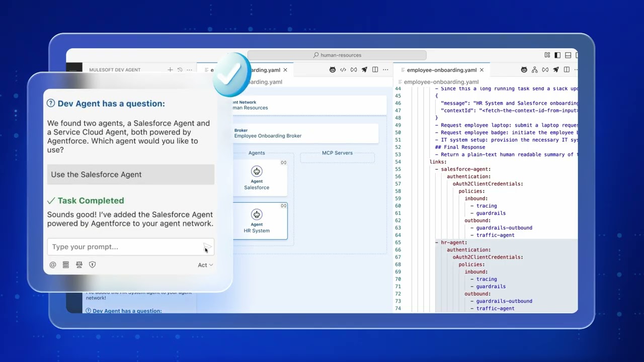Click the rocket deploy icon in right editor toolbar
Screen dimensions: 644x362
click(556, 70)
